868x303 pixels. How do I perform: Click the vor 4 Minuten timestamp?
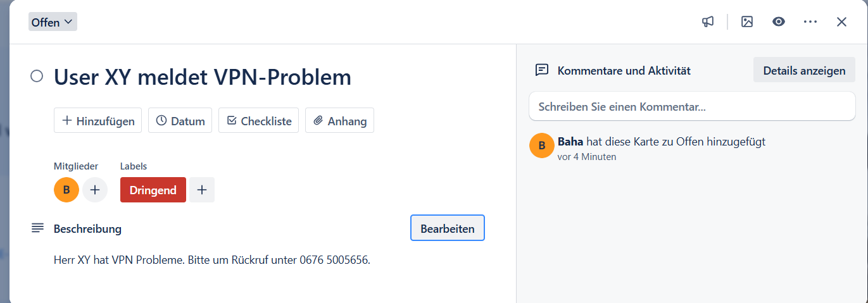click(x=587, y=157)
